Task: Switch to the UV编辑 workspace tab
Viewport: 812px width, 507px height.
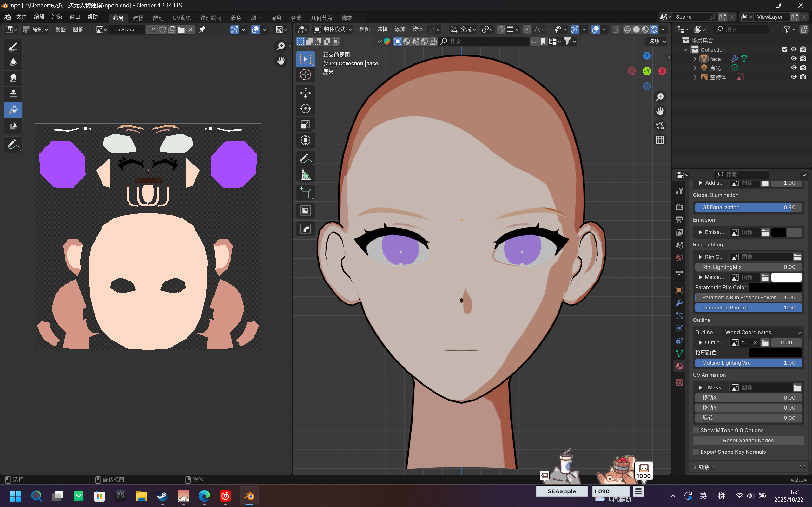Action: (182, 18)
